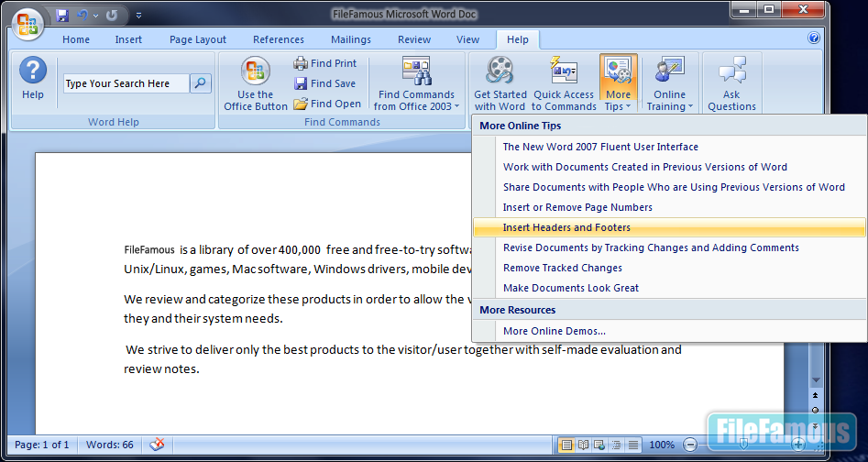This screenshot has width=868, height=462.
Task: Click the blue help icon at ribbon right
Action: pyautogui.click(x=813, y=38)
